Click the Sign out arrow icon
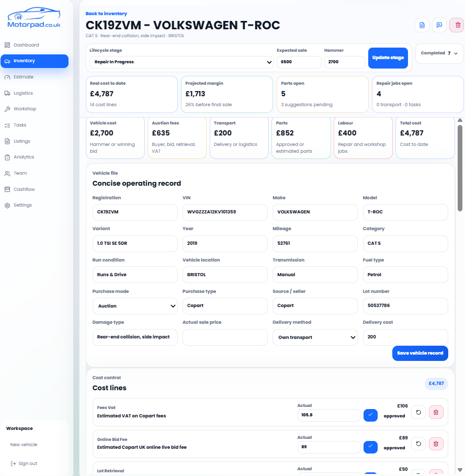Image resolution: width=465 pixels, height=476 pixels. (x=13, y=463)
